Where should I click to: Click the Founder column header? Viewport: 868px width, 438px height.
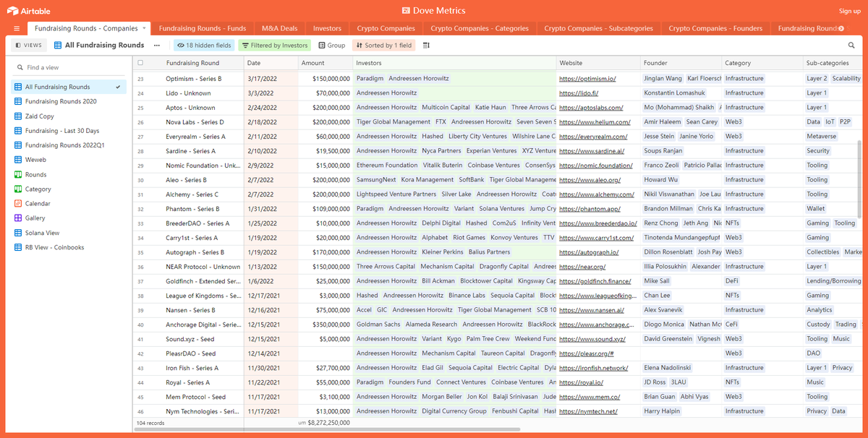tap(681, 63)
